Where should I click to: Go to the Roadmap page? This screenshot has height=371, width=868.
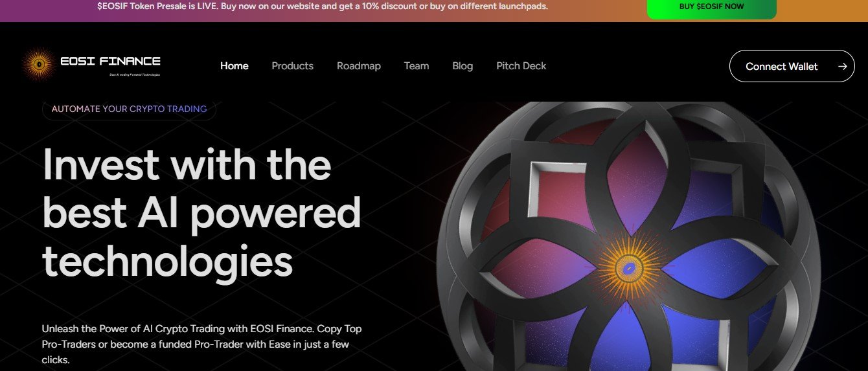[359, 66]
